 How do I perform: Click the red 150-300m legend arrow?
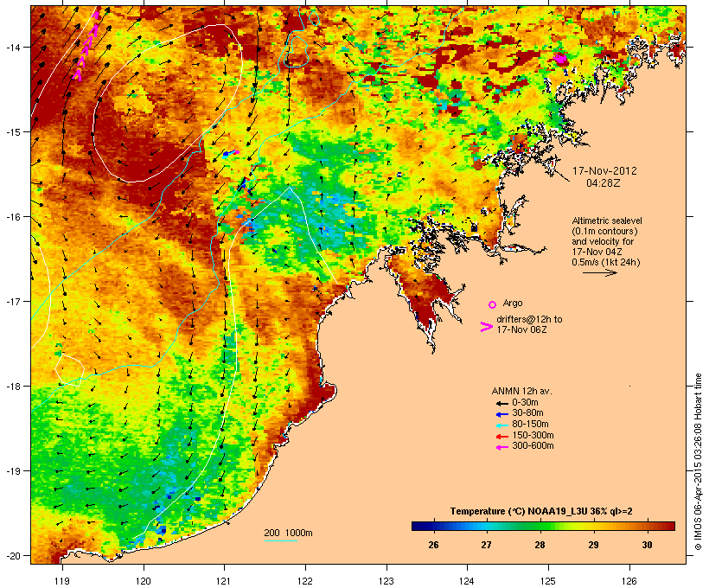[501, 437]
